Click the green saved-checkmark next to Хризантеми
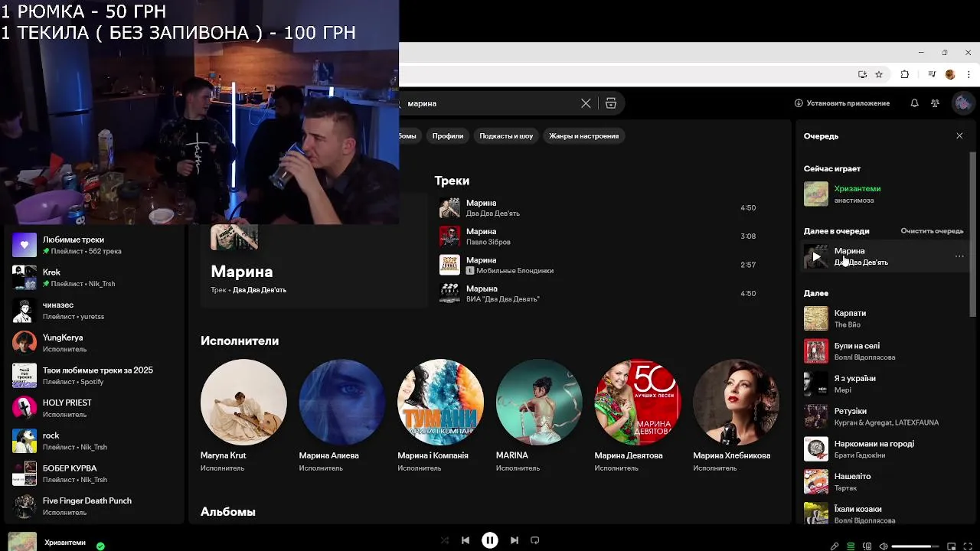The image size is (980, 551). (x=100, y=546)
